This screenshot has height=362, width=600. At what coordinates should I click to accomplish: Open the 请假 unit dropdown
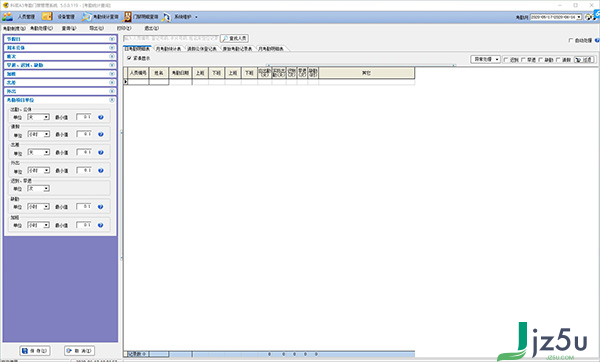(39, 134)
